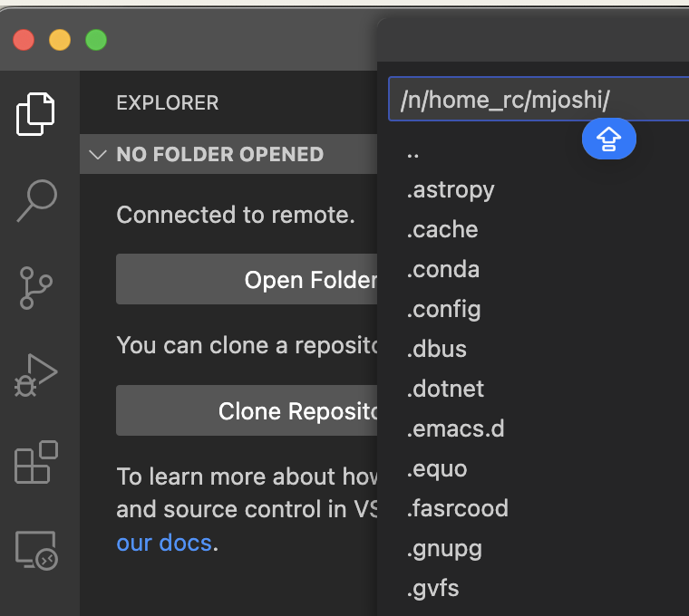
Task: Collapse the No Folder Opened section
Action: [98, 154]
